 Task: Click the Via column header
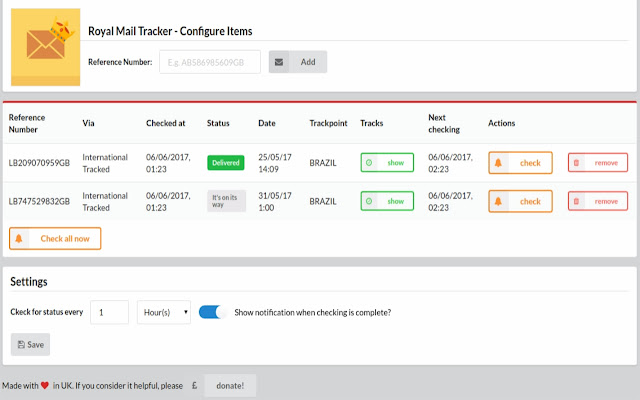pyautogui.click(x=88, y=123)
